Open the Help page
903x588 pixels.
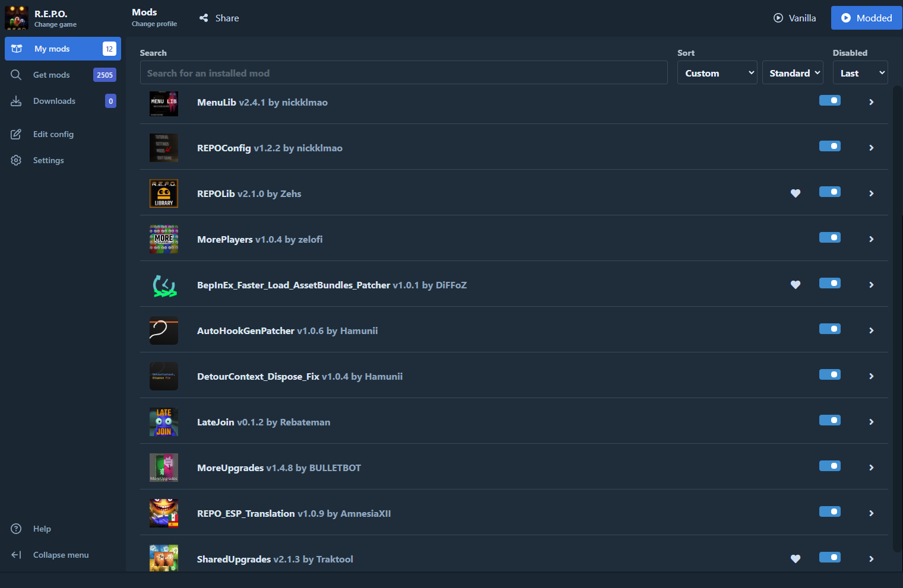[63, 529]
